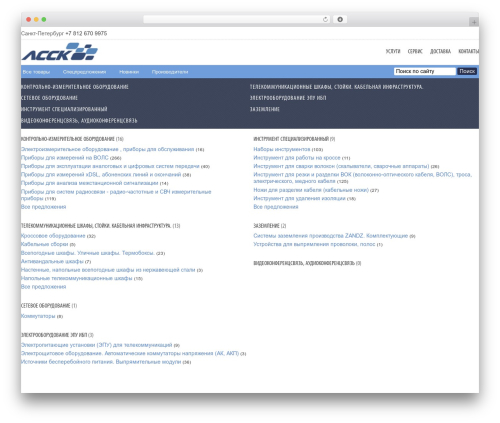The width and height of the screenshot is (500, 423).
Task: Open 'Контрольно-измерительное оборудование' in dark category panel
Action: pos(75,87)
